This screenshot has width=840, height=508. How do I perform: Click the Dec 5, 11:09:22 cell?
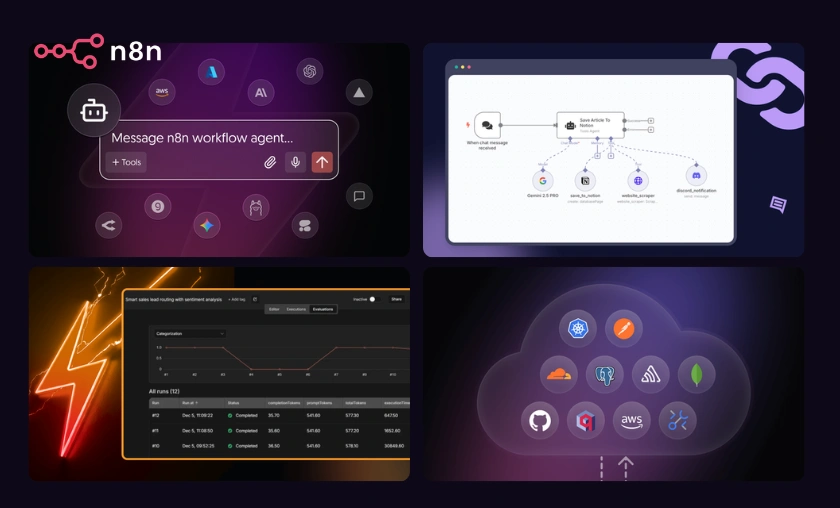click(x=197, y=415)
